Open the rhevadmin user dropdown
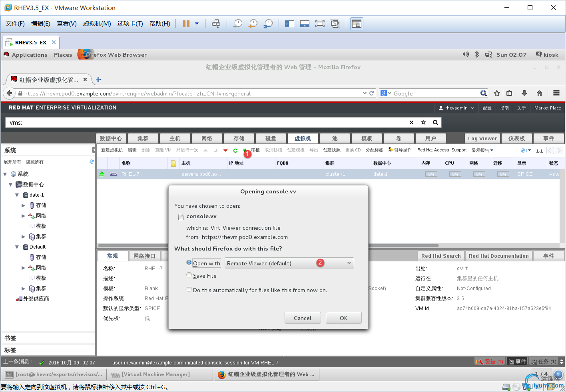The height and width of the screenshot is (392, 566). (456, 108)
